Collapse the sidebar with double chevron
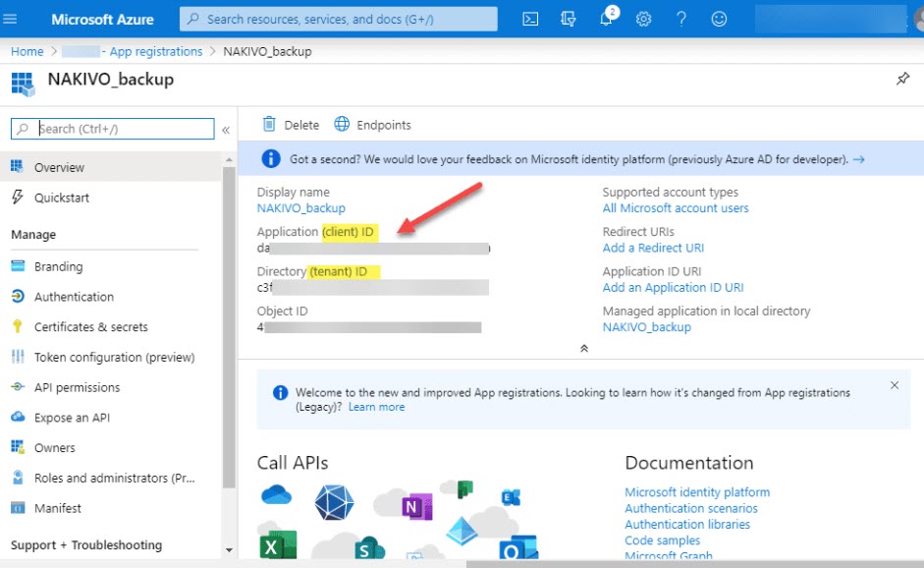This screenshot has height=568, width=924. [x=226, y=130]
